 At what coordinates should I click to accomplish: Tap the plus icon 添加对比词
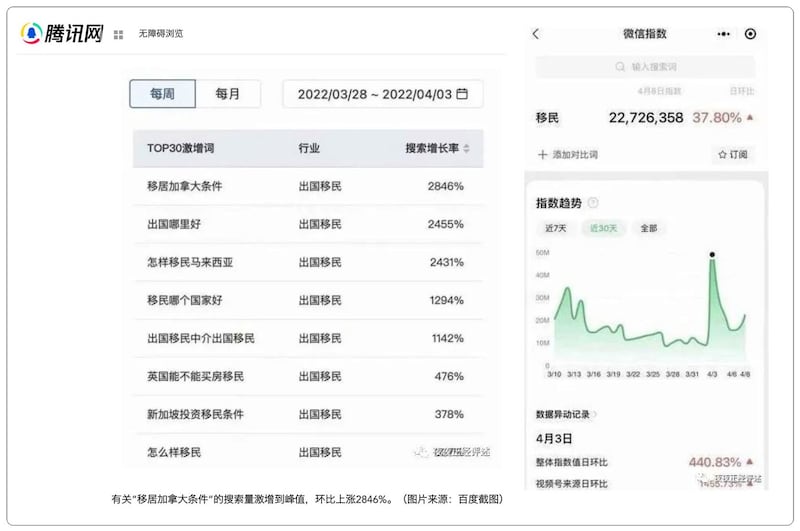tap(543, 155)
